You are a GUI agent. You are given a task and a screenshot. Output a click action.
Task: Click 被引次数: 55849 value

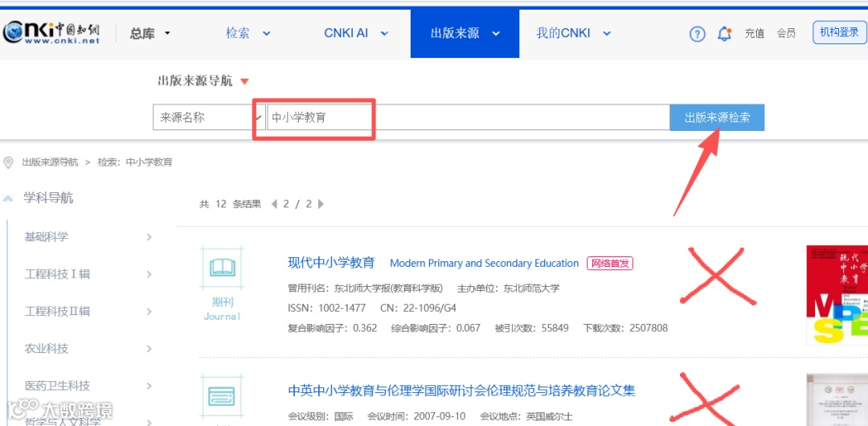point(531,328)
